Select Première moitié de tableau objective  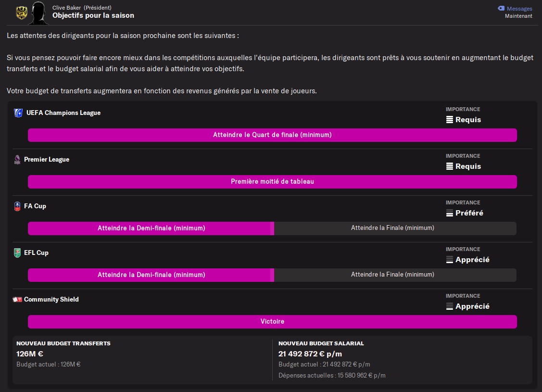click(272, 182)
